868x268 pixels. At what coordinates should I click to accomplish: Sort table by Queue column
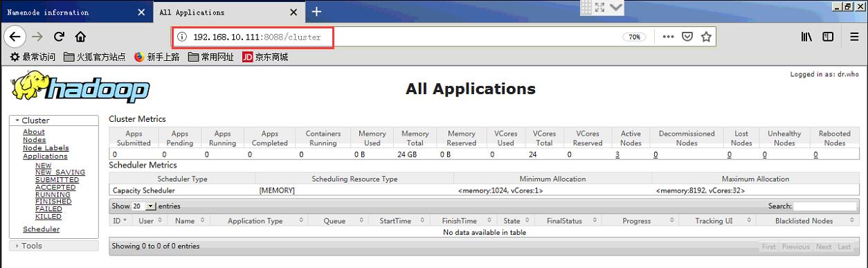pyautogui.click(x=338, y=221)
